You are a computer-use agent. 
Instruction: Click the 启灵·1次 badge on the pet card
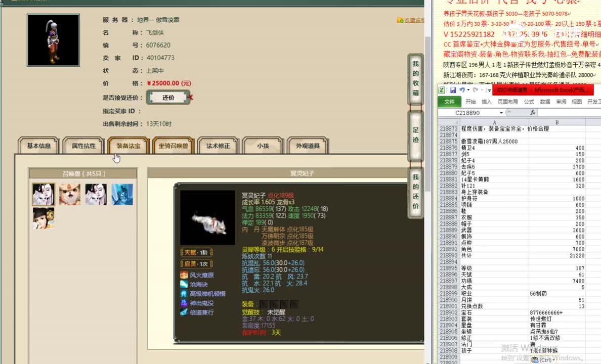(197, 263)
